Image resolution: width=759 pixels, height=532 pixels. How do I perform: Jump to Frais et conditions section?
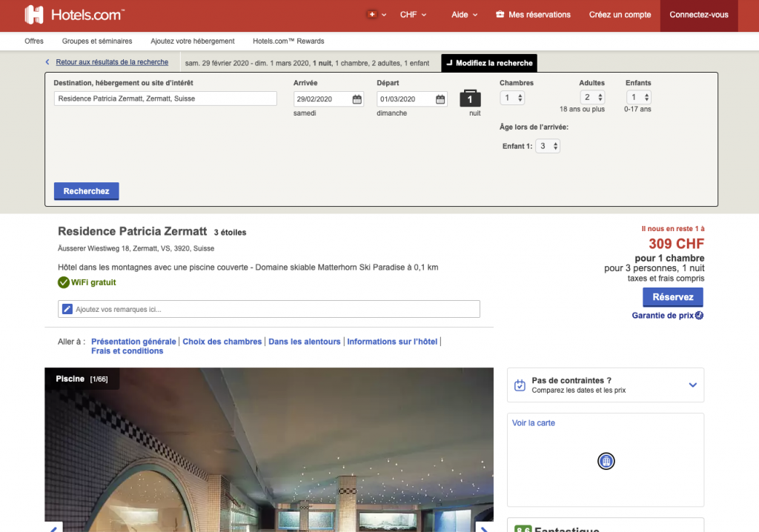coord(127,351)
